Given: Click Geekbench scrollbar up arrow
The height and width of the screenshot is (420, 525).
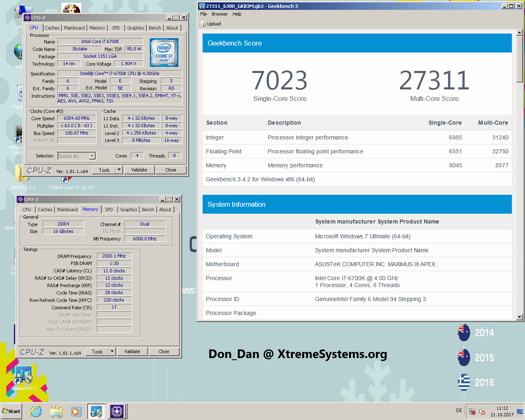Looking at the screenshot, I should [520, 32].
